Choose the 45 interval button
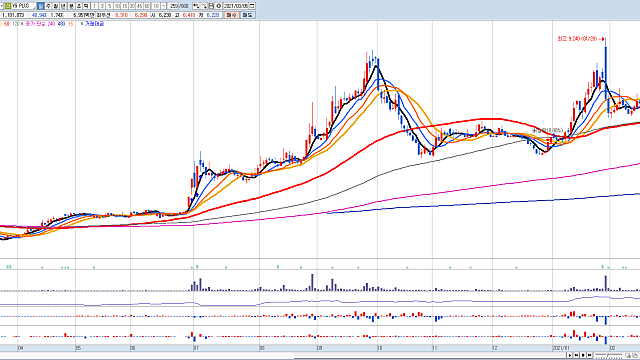 tap(140, 6)
